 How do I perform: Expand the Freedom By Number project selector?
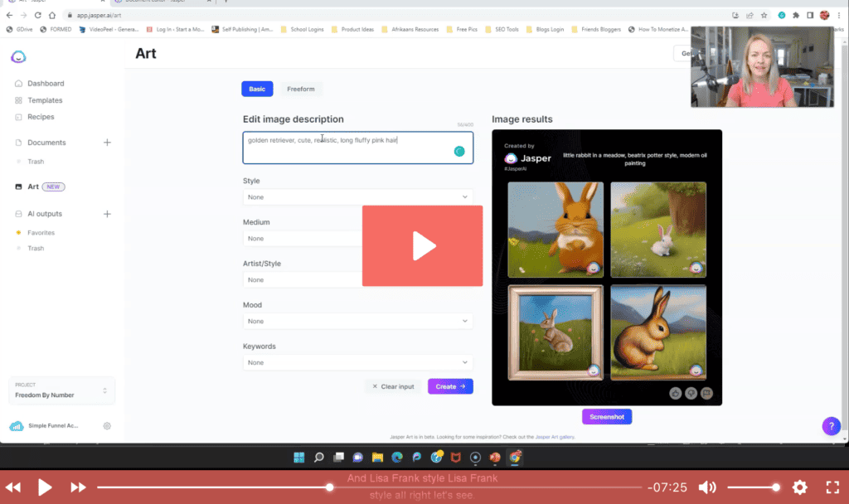tap(61, 391)
